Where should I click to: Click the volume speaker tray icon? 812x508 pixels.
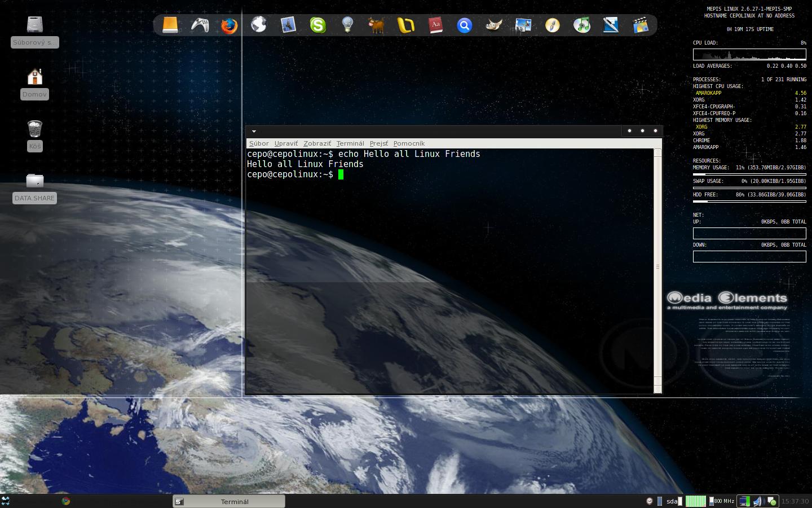[757, 501]
